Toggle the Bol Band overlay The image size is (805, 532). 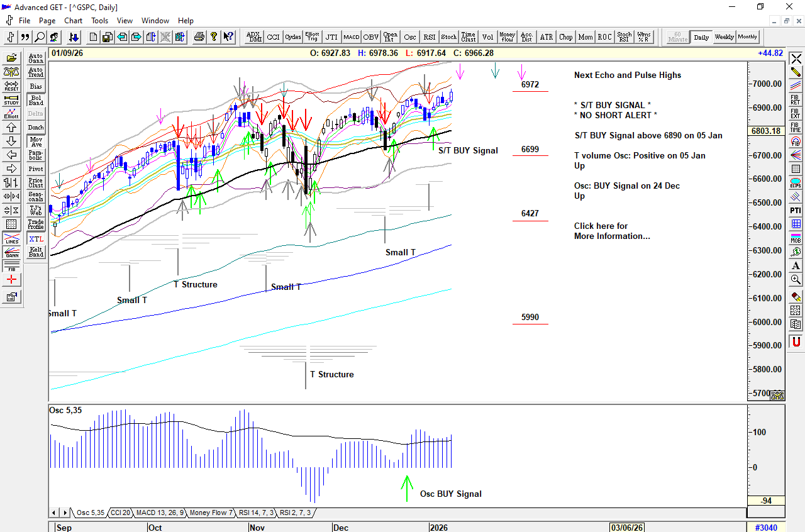click(x=36, y=100)
